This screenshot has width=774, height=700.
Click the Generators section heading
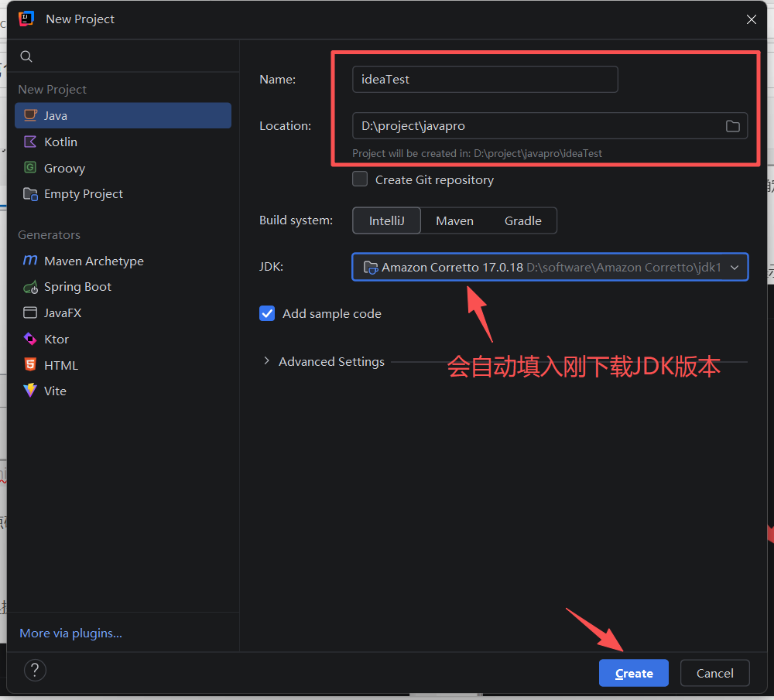click(x=49, y=235)
